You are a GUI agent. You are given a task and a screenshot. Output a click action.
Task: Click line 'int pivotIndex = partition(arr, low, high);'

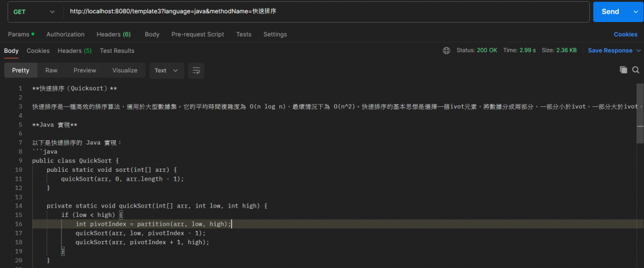[153, 224]
